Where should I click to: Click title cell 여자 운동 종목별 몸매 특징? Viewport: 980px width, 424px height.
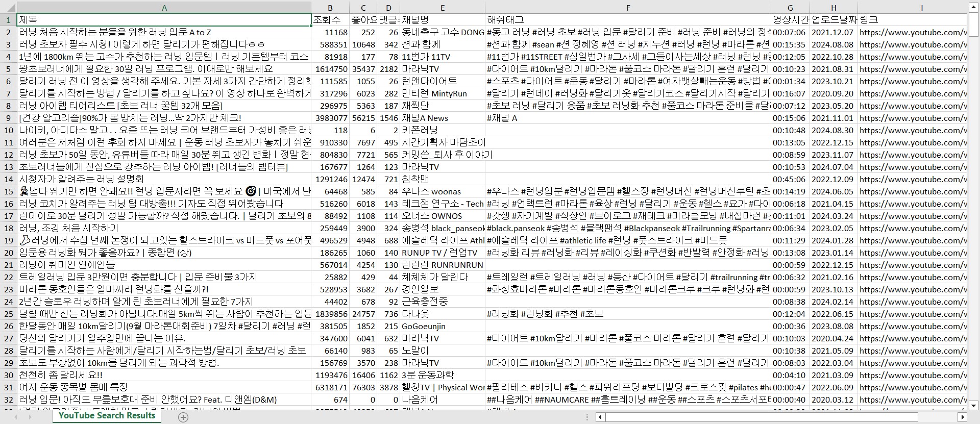click(164, 387)
